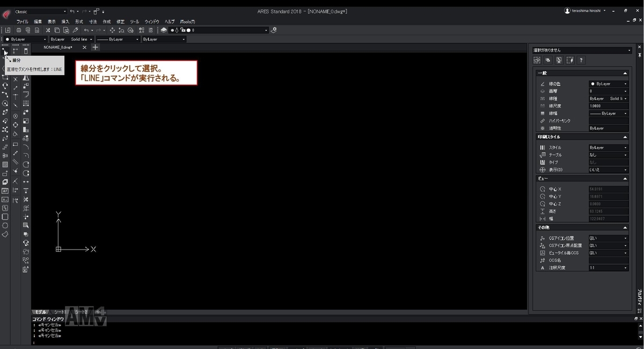
Task: Click the Copy icon in the standard toolbar
Action: tap(57, 30)
